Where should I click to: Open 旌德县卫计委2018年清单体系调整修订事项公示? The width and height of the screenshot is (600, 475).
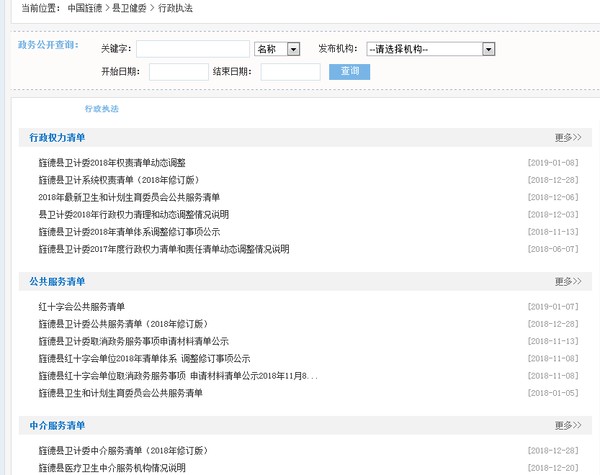tap(129, 232)
